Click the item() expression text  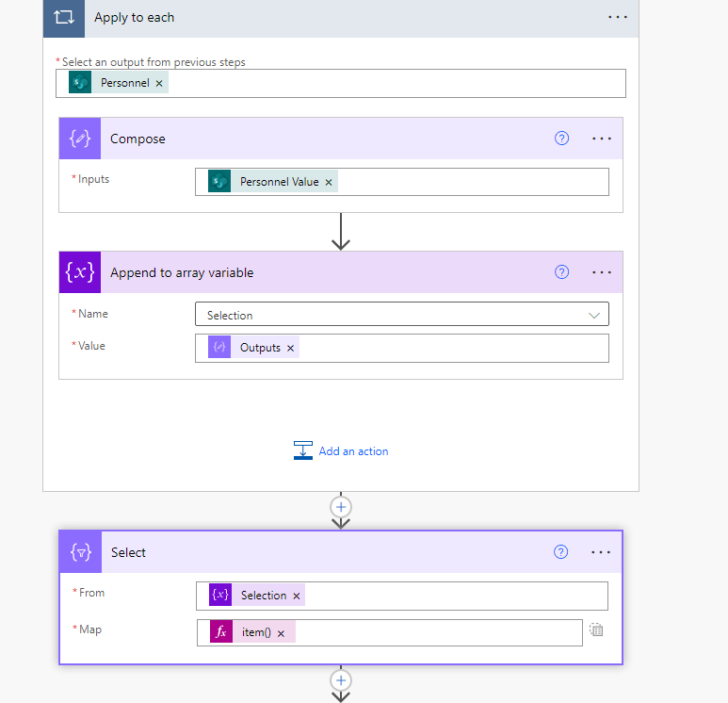[256, 632]
